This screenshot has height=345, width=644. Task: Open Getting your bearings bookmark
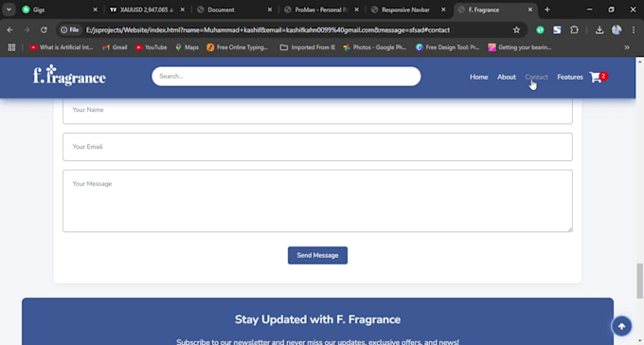520,47
